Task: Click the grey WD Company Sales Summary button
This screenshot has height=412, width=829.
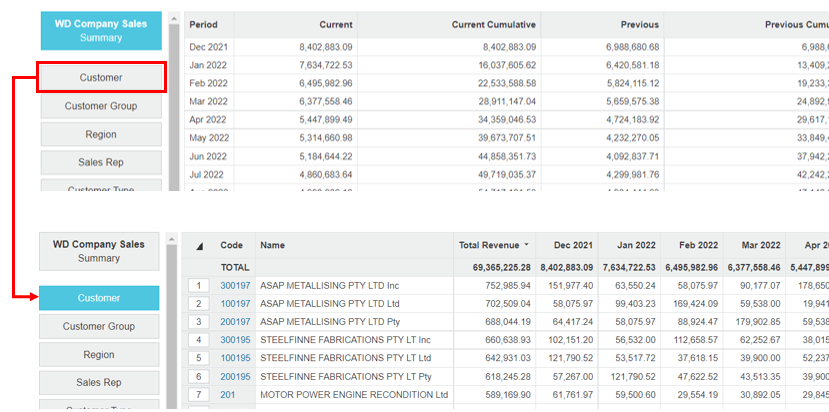Action: click(x=99, y=251)
